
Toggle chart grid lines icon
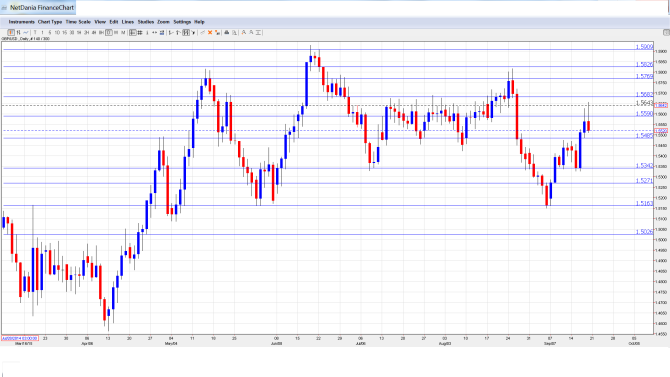[140, 32]
